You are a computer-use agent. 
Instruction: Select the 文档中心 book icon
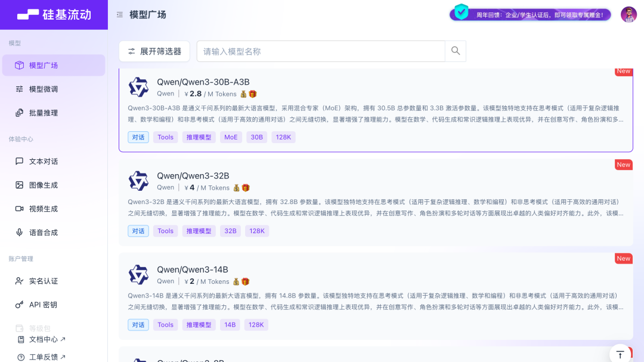pyautogui.click(x=20, y=339)
